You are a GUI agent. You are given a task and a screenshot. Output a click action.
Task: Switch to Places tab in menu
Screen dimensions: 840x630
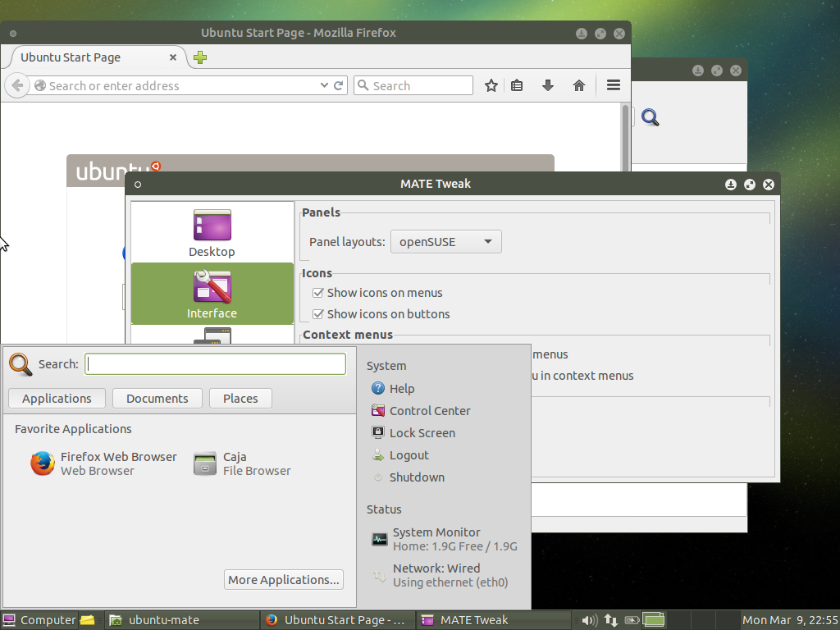[240, 398]
